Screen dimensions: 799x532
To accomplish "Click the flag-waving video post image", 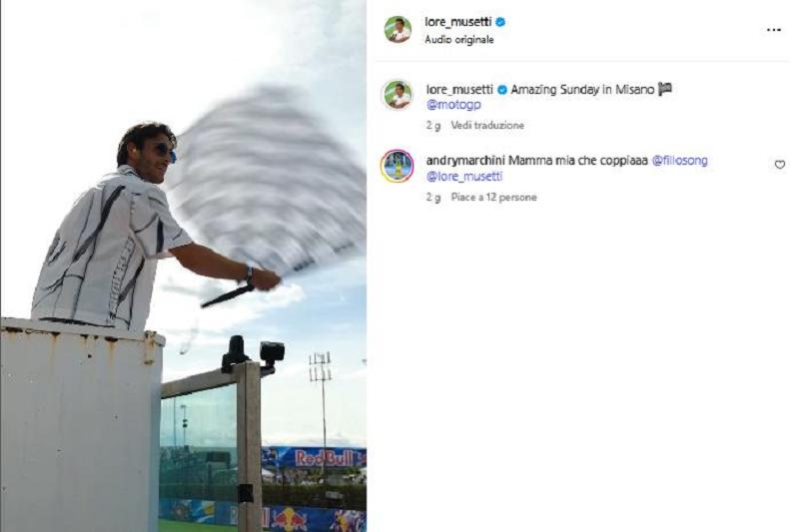I will (x=184, y=266).
